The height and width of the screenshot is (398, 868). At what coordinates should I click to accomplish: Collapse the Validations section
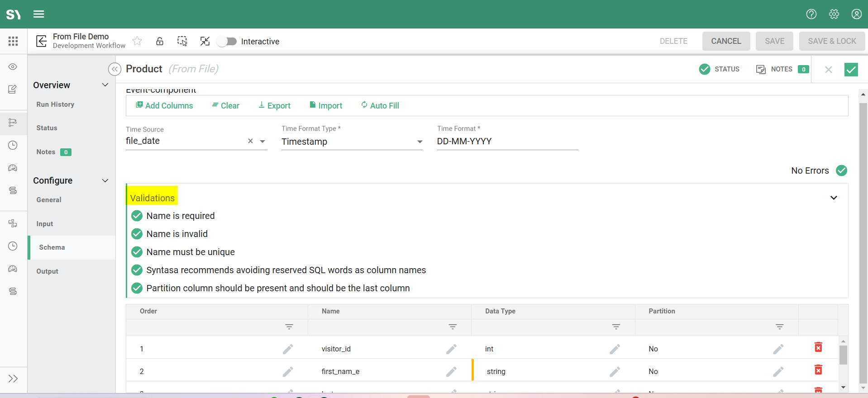834,198
